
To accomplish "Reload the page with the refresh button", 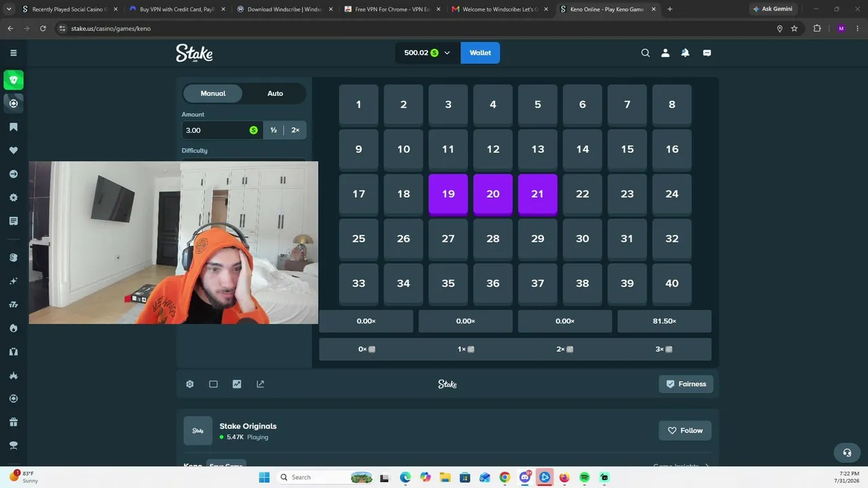I will (43, 28).
